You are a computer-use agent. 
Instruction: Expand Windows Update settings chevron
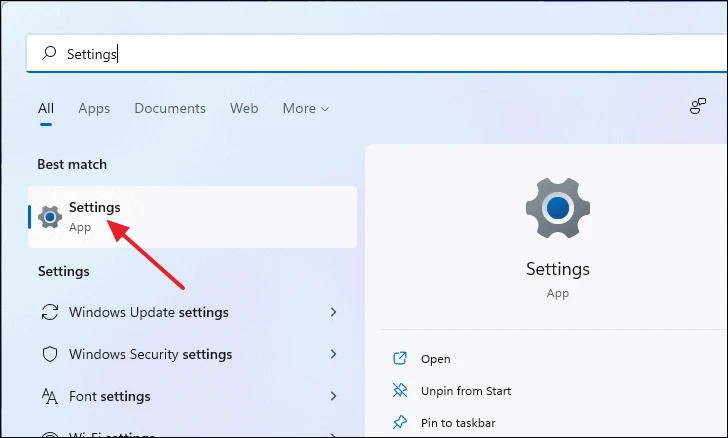click(x=333, y=312)
